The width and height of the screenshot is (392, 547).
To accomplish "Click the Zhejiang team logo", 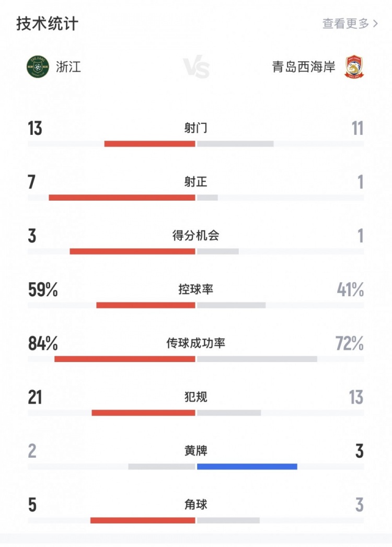I will 38,67.
